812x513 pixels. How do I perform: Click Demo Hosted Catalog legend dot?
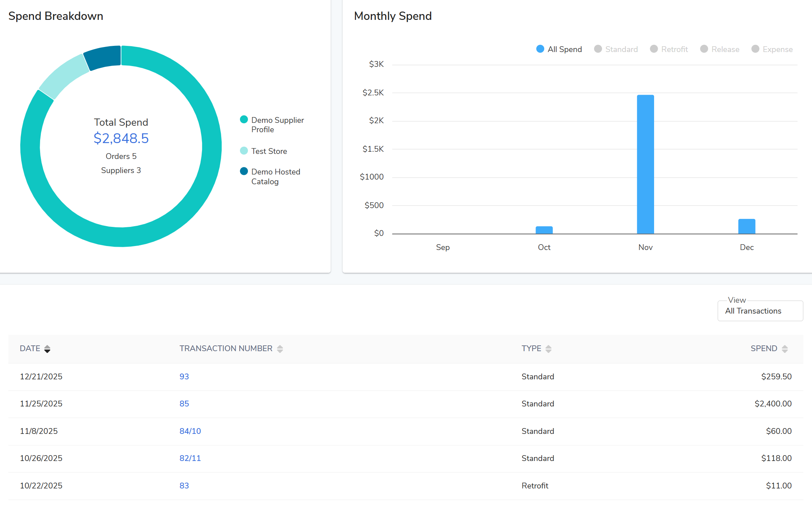(x=244, y=171)
